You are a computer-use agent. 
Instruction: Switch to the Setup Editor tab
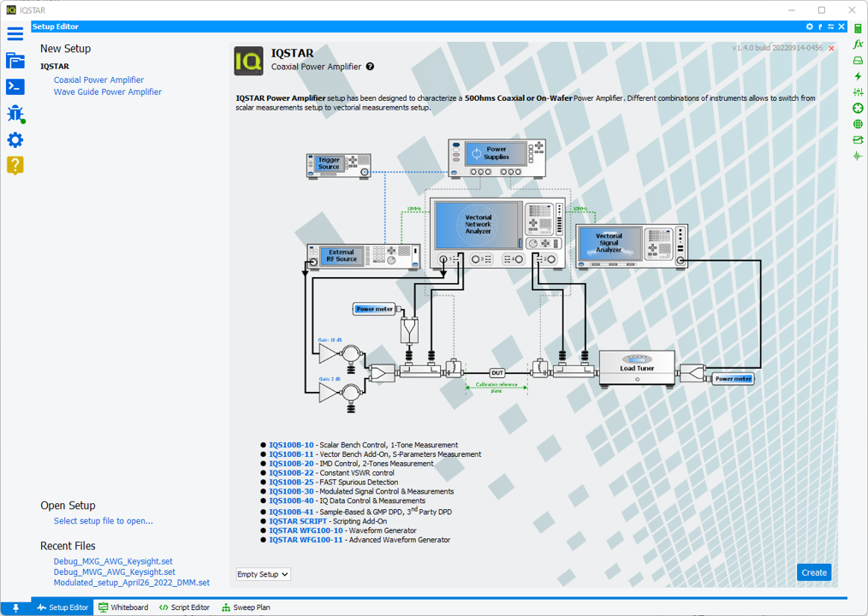click(62, 607)
